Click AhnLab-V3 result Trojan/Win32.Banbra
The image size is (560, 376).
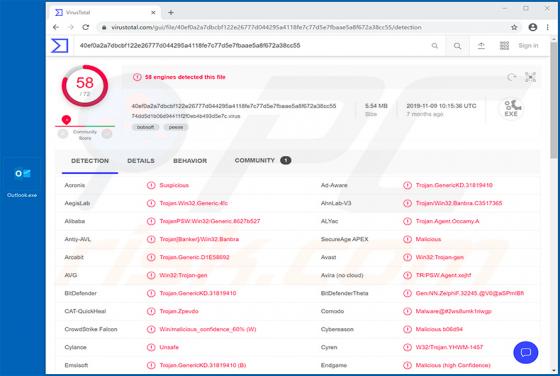[459, 203]
